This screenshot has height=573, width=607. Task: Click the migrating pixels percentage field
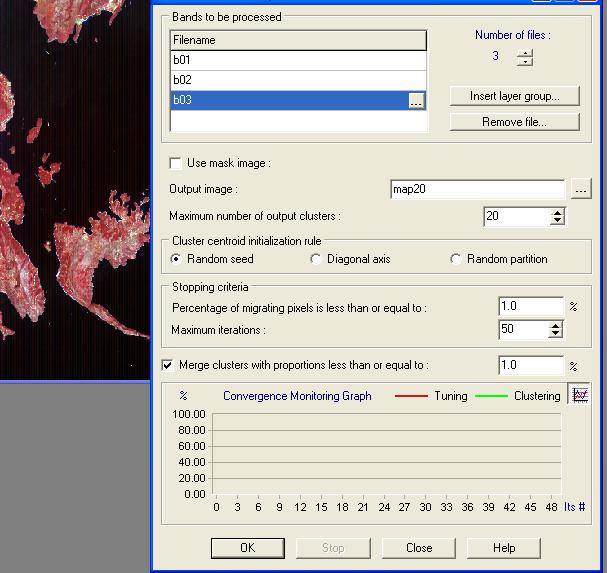(x=531, y=306)
